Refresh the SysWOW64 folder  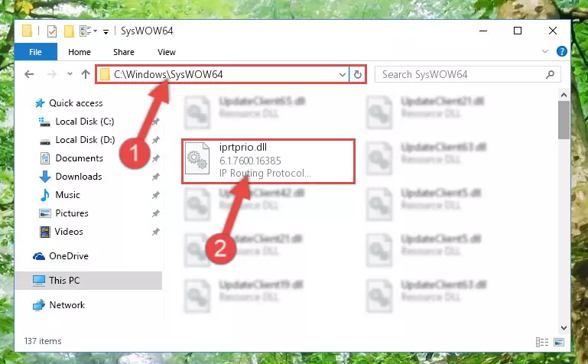pyautogui.click(x=358, y=75)
